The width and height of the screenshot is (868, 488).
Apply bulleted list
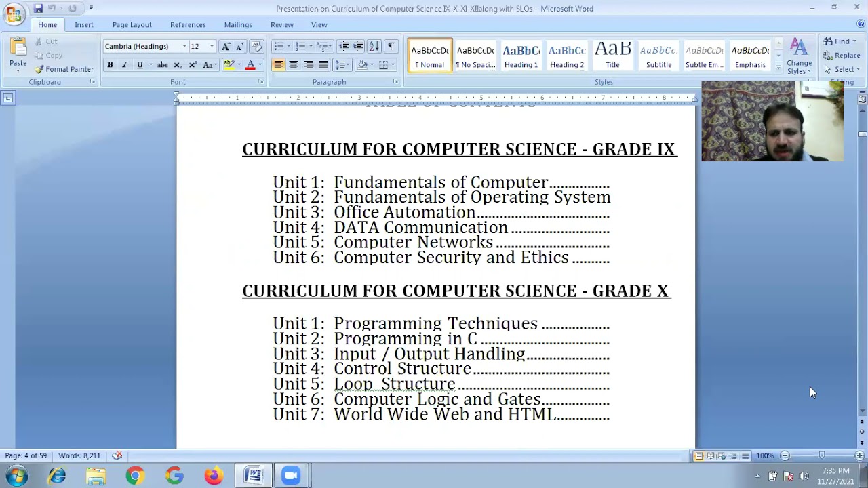coord(278,46)
